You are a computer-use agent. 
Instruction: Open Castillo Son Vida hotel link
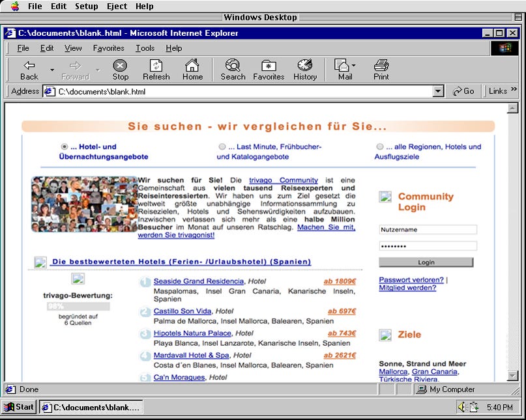pos(183,311)
